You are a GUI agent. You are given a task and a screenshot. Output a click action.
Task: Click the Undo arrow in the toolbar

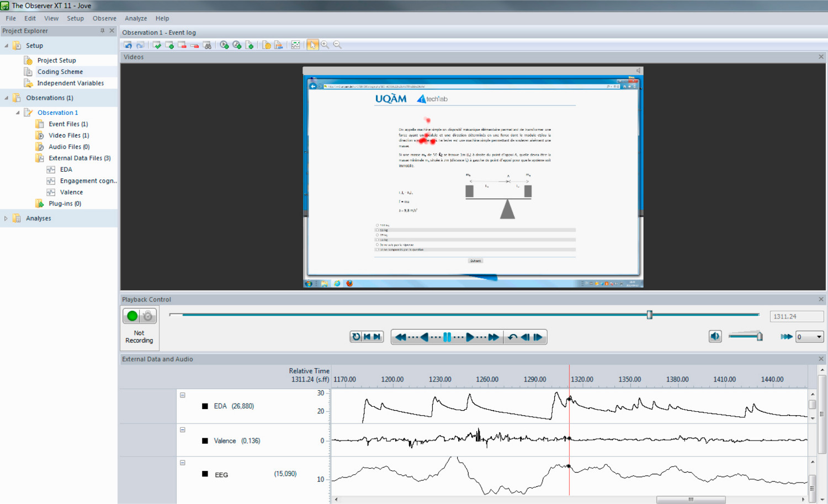point(128,45)
